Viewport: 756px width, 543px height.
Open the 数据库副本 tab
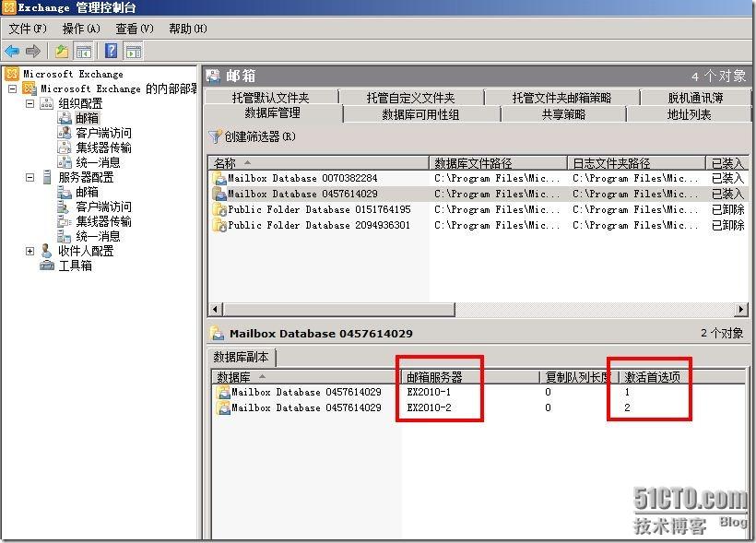(x=241, y=357)
